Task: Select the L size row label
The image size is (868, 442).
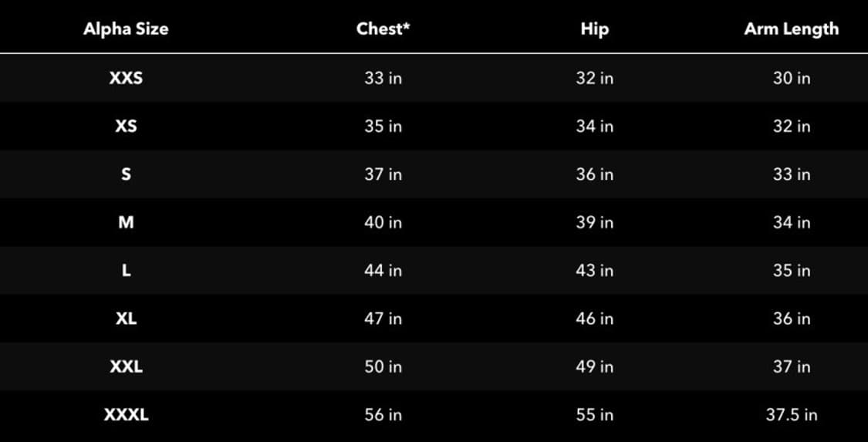Action: (x=126, y=271)
